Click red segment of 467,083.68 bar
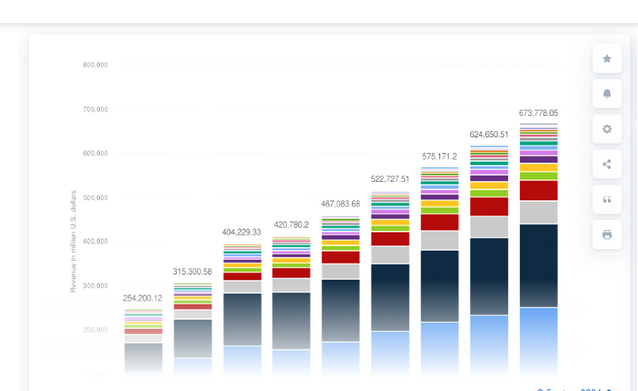 (341, 257)
